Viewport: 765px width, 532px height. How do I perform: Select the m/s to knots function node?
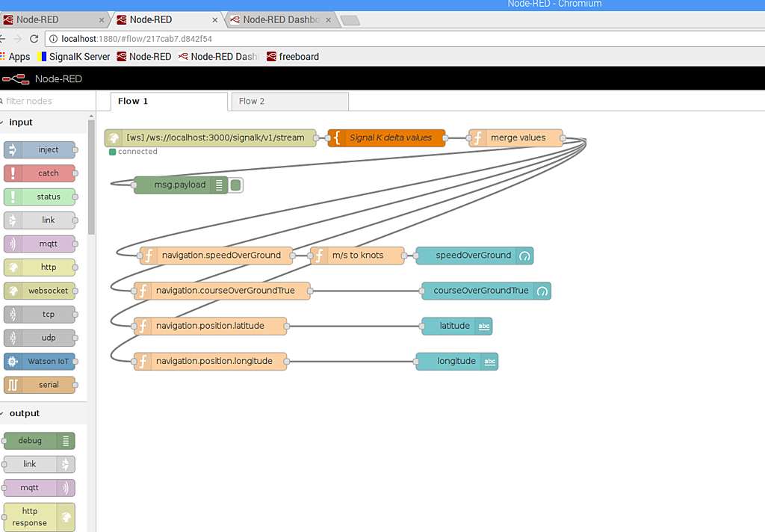tap(357, 256)
